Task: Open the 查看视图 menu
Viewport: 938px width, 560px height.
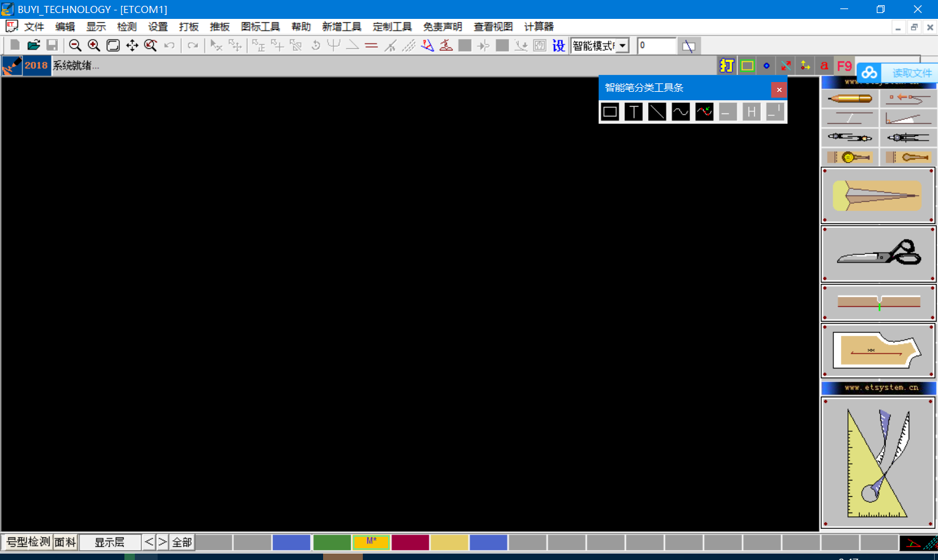Action: 493,27
